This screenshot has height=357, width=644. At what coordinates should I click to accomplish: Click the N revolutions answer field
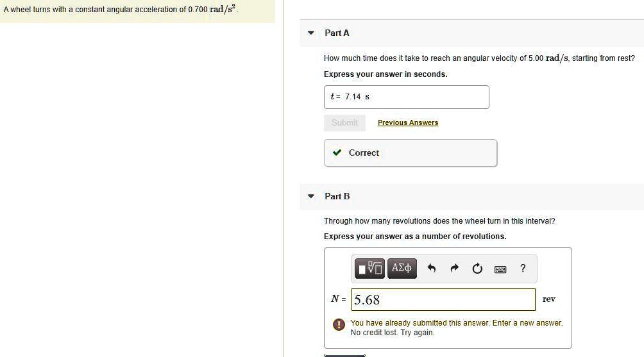443,299
